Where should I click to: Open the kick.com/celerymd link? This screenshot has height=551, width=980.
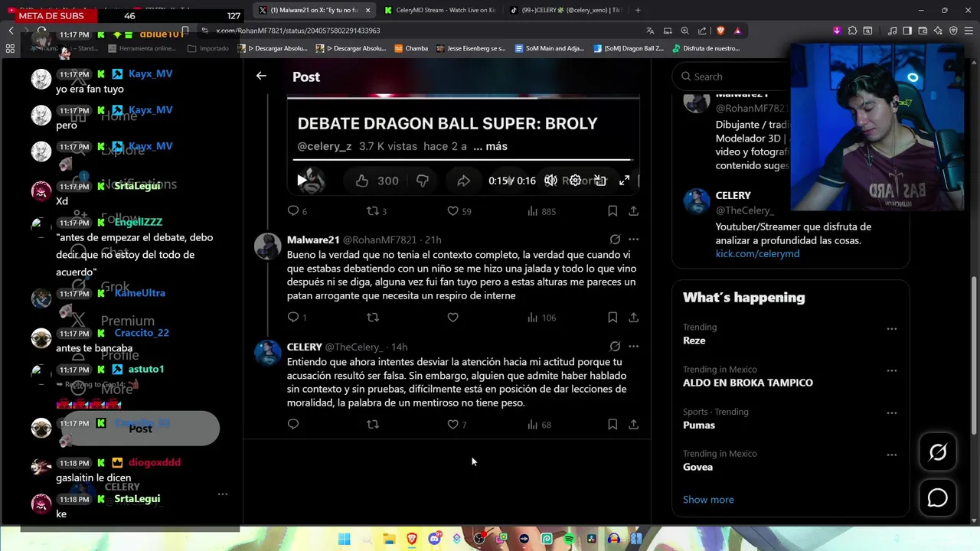[757, 253]
